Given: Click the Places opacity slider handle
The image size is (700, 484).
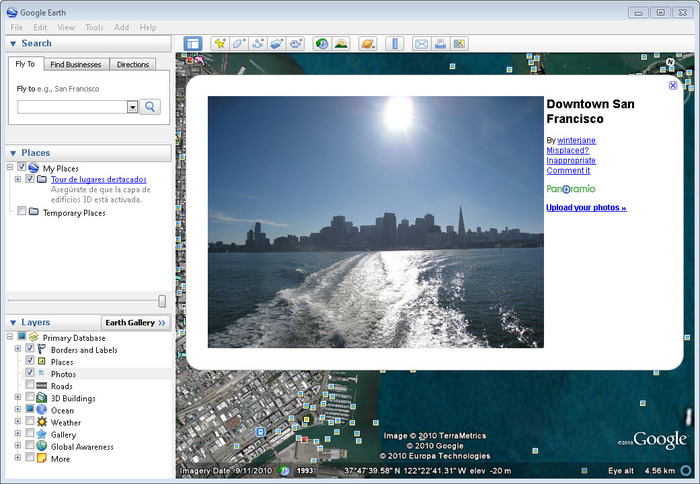Looking at the screenshot, I should click(x=162, y=301).
